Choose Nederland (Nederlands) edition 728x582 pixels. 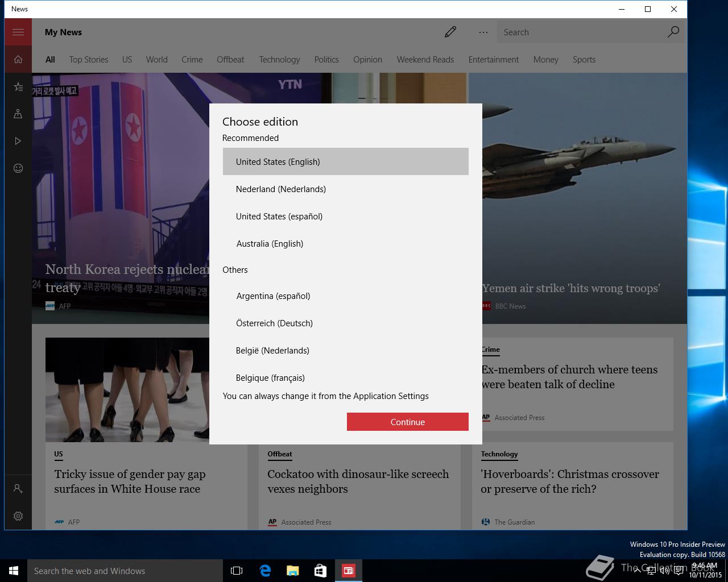pos(346,189)
